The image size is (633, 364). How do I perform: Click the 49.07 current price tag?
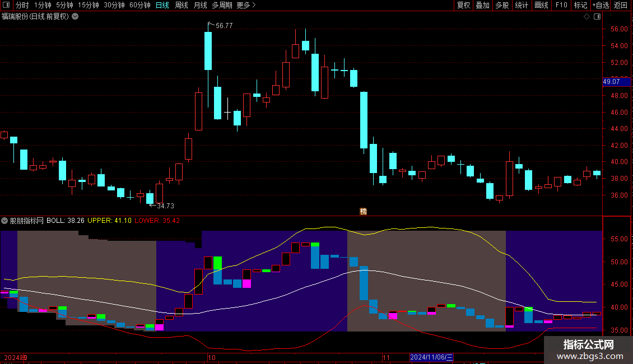tap(616, 82)
